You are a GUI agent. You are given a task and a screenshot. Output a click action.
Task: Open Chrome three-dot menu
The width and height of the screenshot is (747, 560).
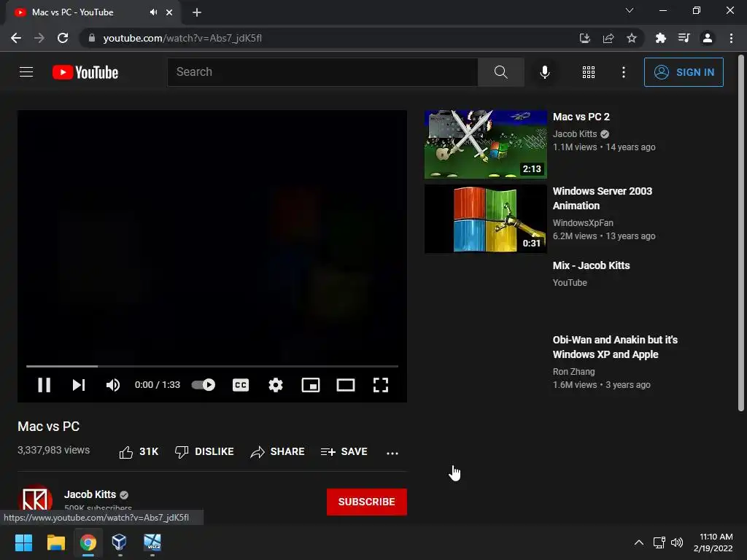pyautogui.click(x=731, y=38)
